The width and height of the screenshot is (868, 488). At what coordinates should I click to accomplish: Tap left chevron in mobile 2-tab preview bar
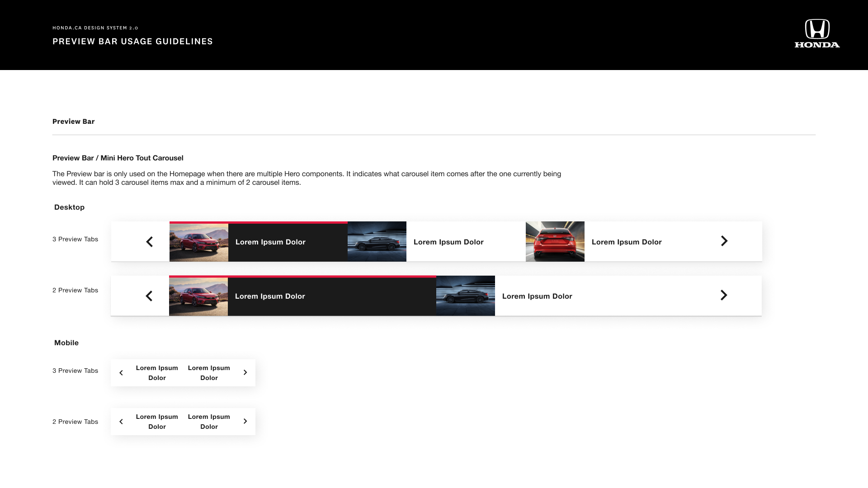121,422
